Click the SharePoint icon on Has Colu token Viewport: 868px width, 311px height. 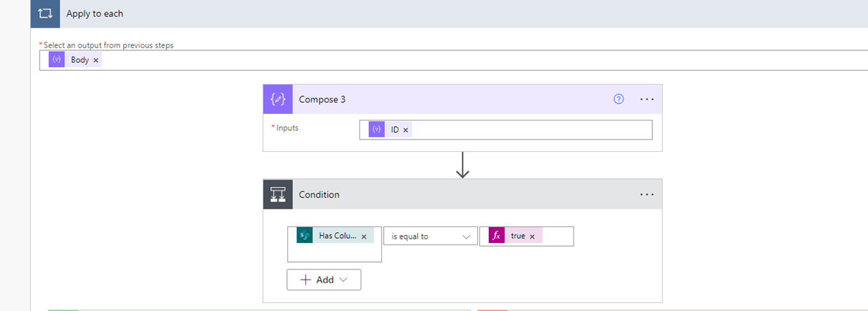coord(305,236)
